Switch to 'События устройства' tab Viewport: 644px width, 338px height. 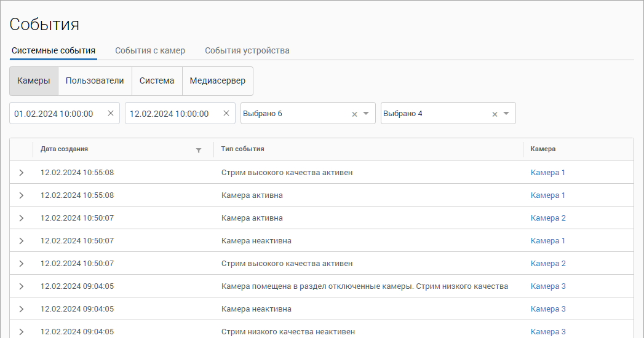tap(247, 50)
